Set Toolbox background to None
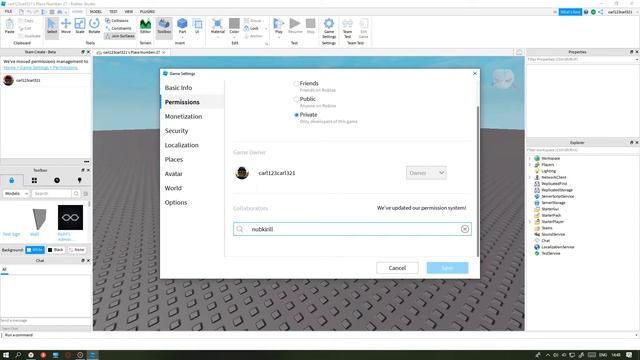The image size is (640, 360). 76,249
